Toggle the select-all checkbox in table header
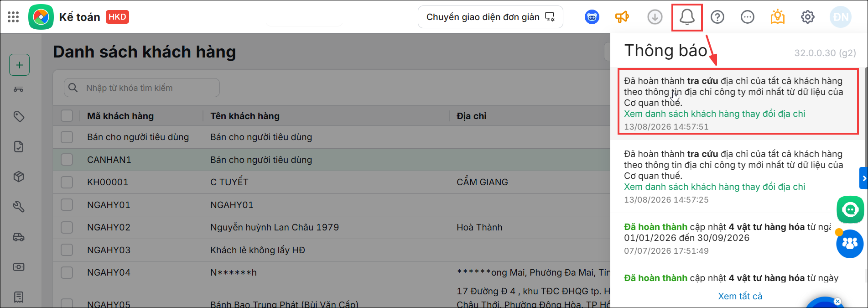This screenshot has width=868, height=308. (67, 116)
